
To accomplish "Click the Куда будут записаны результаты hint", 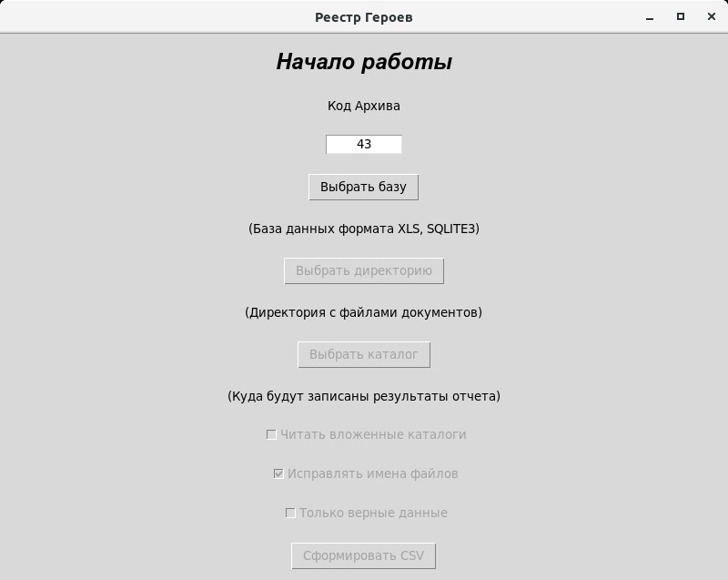I will [363, 396].
